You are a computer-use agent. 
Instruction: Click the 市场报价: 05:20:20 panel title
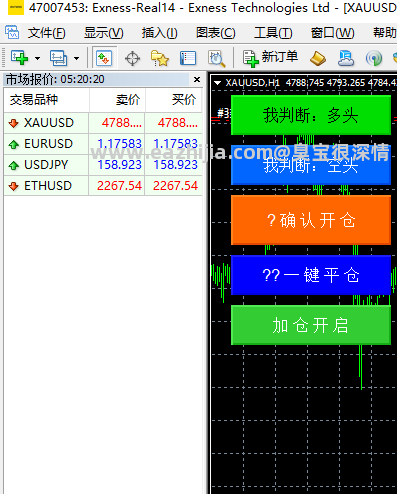[x=55, y=79]
